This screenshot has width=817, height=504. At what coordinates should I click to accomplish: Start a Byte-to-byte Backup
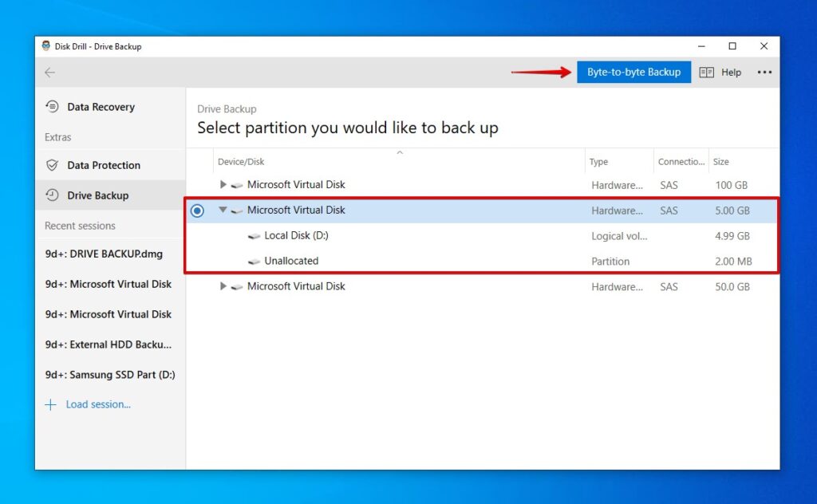[633, 72]
